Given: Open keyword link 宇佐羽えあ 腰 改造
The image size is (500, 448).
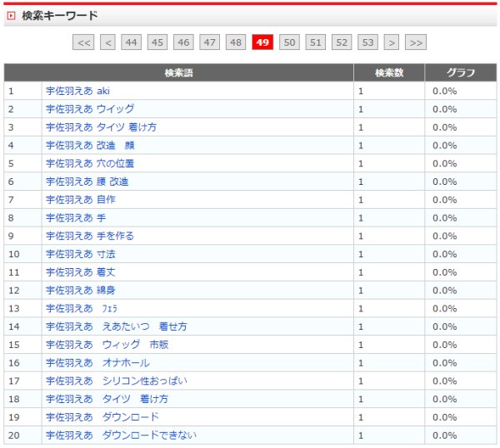Looking at the screenshot, I should click(x=87, y=182).
